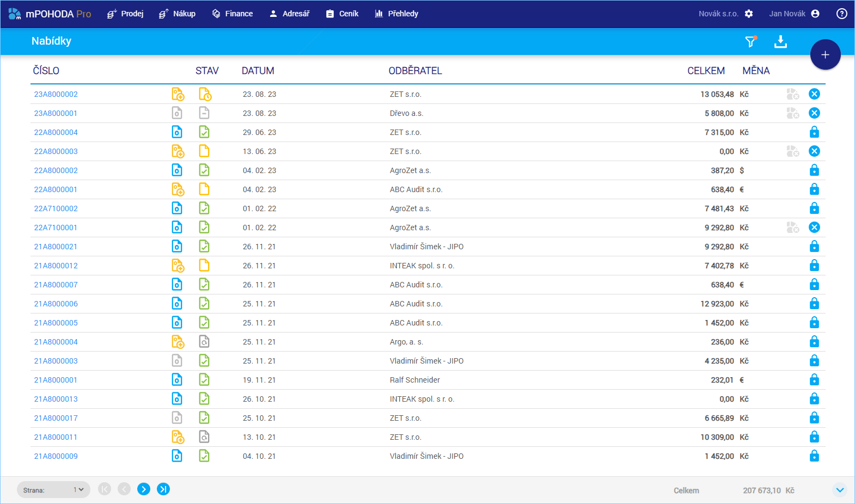Screen dimensions: 855x504
Task: Click lock icon on row 21A8000009
Action: (814, 456)
